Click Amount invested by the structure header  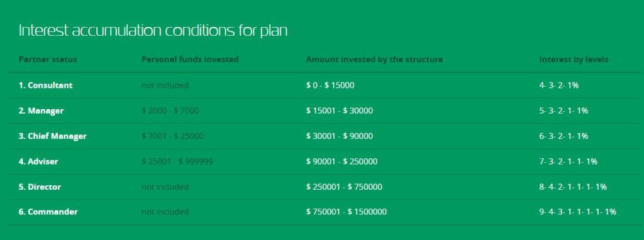(x=374, y=60)
